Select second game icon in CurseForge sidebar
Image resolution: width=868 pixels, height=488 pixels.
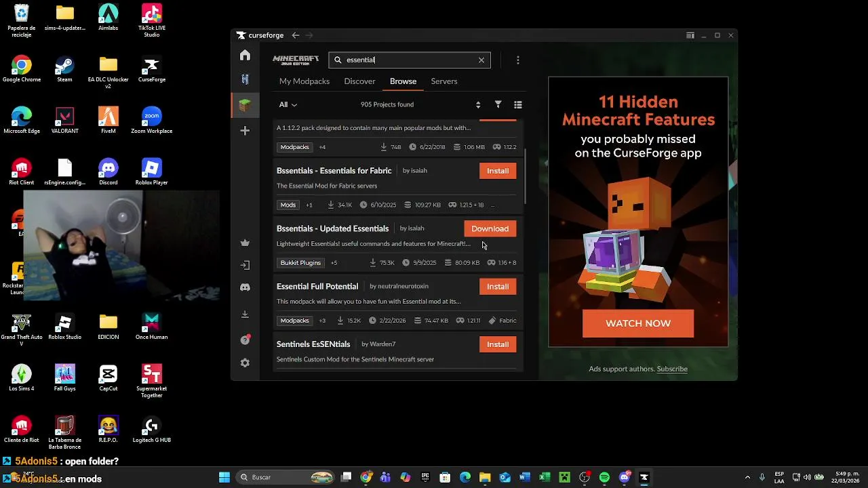(x=245, y=80)
